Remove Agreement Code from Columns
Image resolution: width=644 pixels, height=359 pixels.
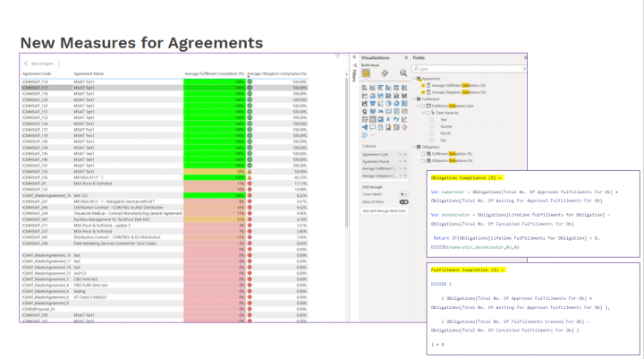(405, 155)
